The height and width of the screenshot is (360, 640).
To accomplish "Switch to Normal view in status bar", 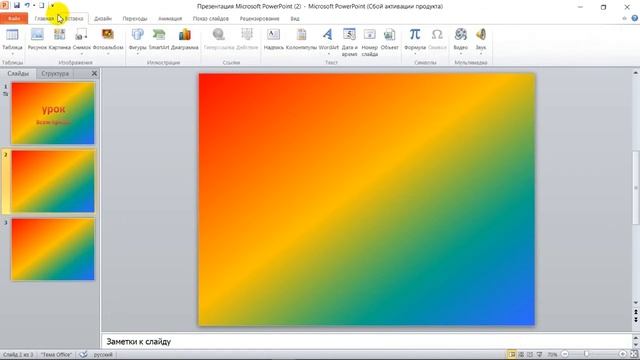I will tap(511, 354).
